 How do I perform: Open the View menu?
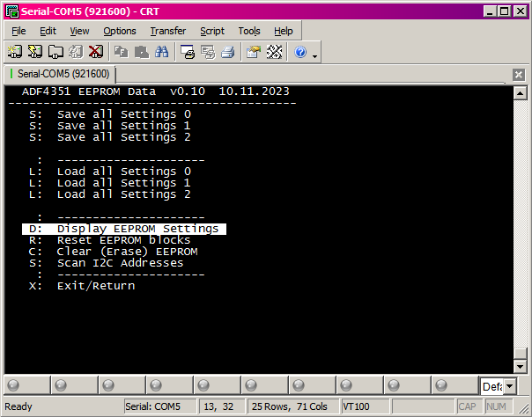tap(79, 31)
